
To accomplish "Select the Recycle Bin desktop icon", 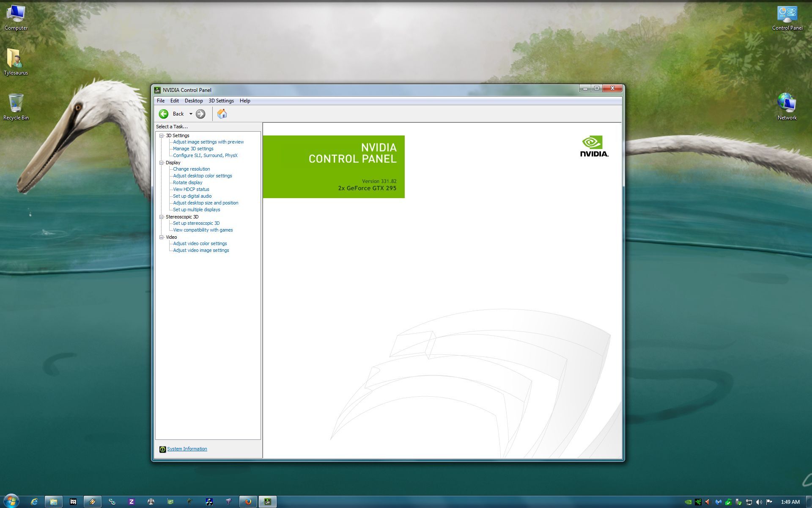I will (x=16, y=107).
